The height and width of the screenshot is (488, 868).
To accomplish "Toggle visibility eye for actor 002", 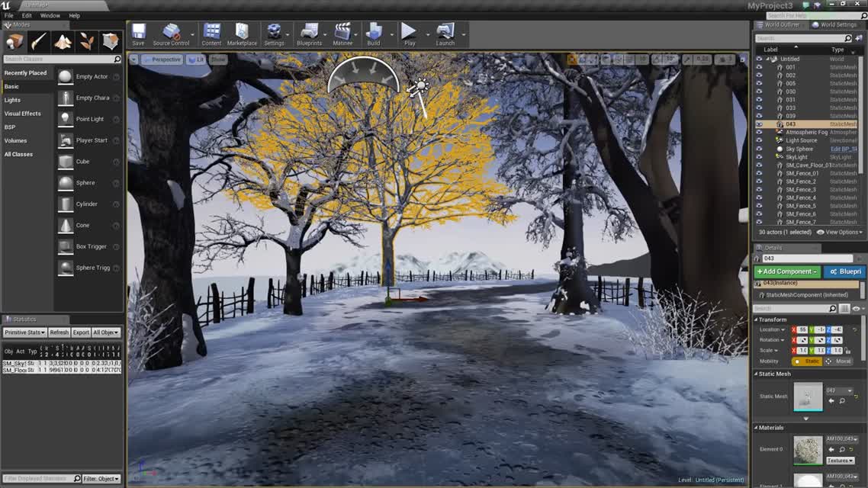I will (x=759, y=75).
